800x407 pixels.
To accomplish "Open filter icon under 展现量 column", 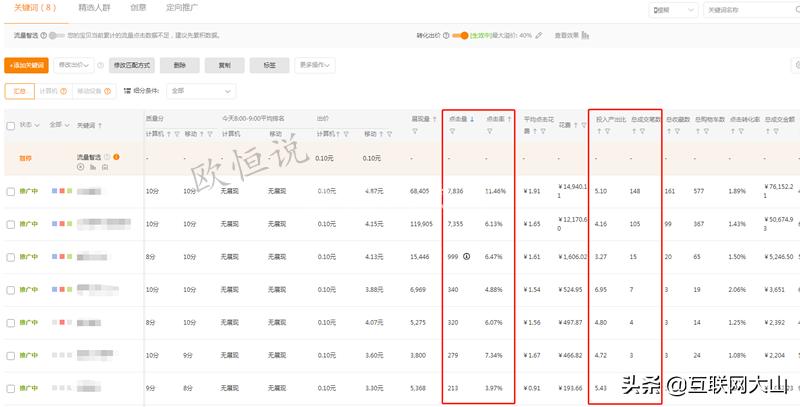I will [x=415, y=132].
